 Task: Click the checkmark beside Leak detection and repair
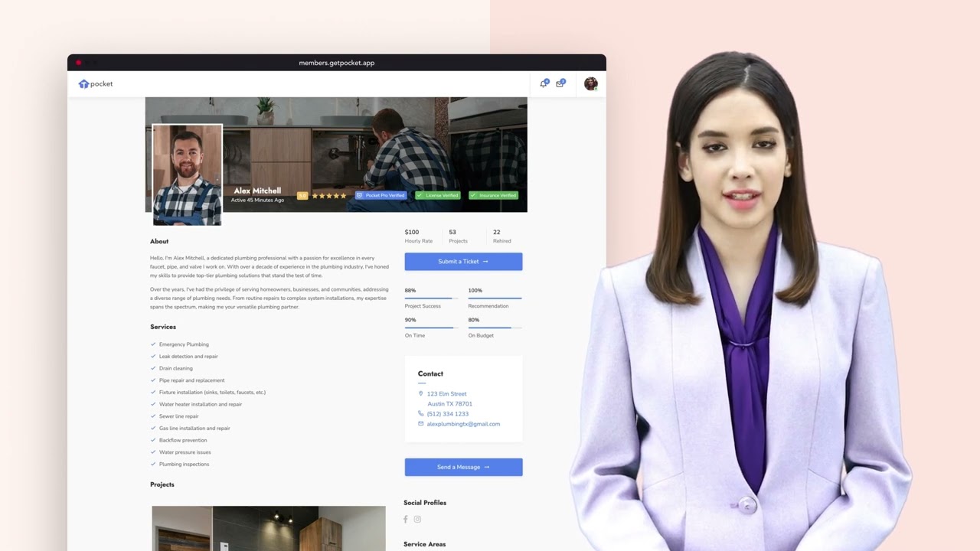click(x=153, y=357)
